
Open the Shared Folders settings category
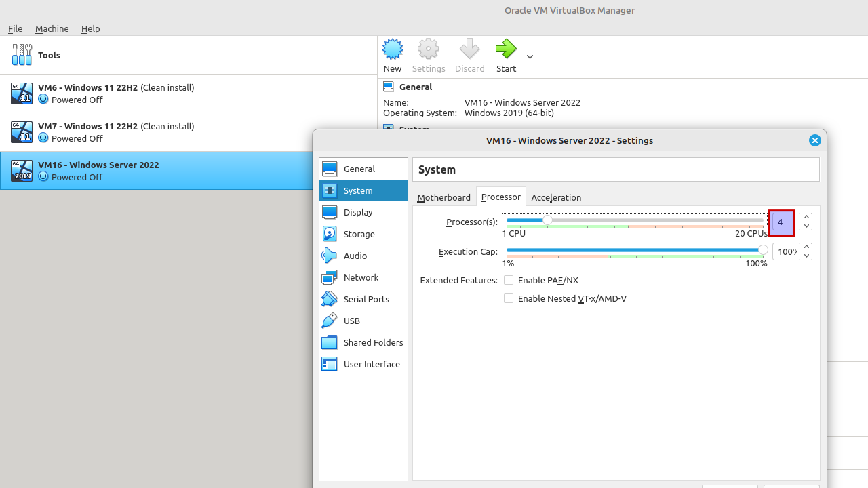coord(363,342)
